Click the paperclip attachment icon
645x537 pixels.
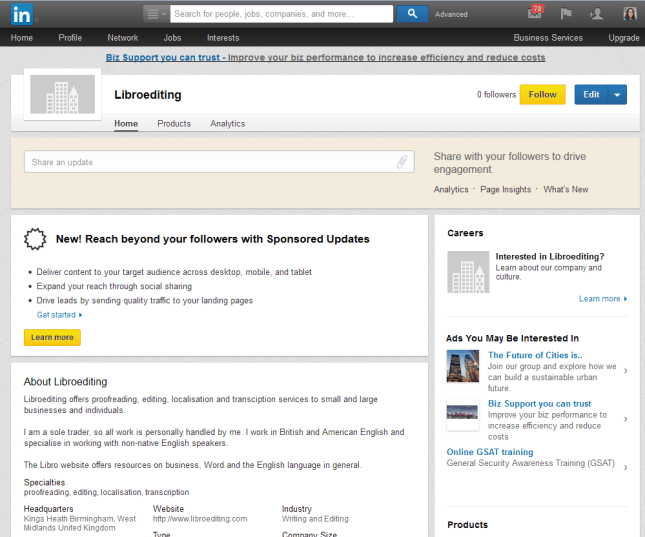click(402, 162)
